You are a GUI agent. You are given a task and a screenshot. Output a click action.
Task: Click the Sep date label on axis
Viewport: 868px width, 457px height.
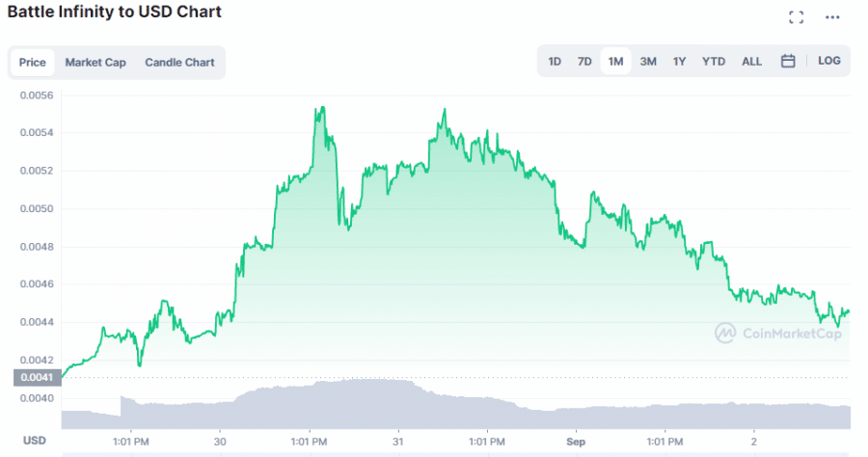click(x=576, y=441)
